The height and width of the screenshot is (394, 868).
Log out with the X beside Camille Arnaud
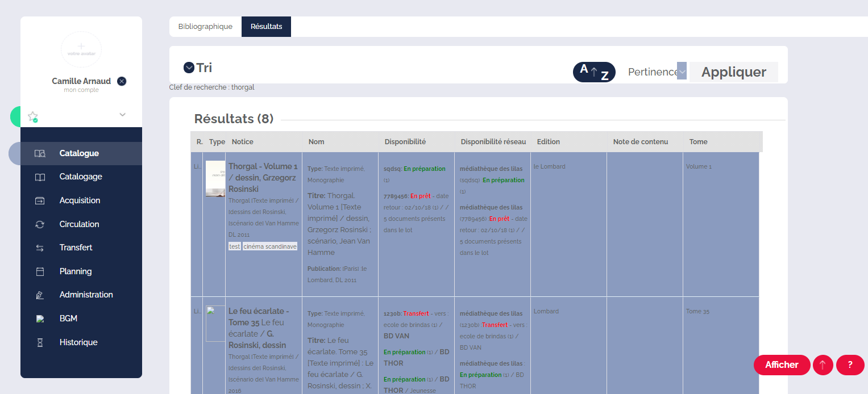click(122, 81)
